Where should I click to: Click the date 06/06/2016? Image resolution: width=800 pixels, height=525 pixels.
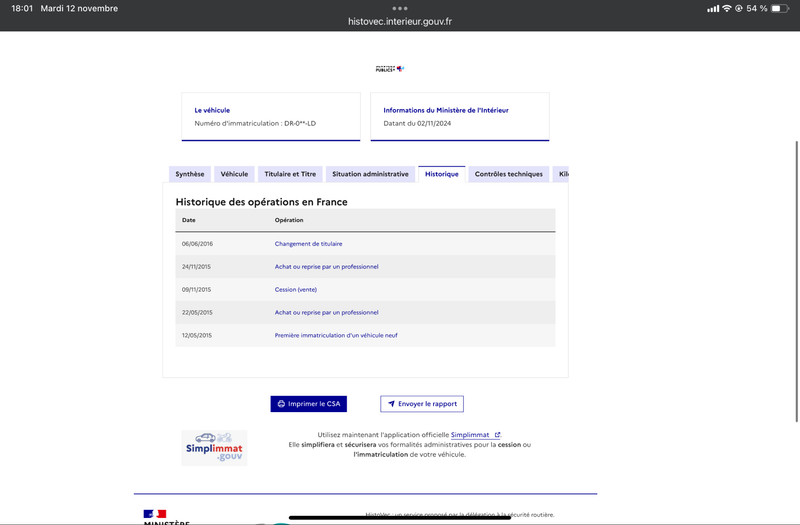197,244
